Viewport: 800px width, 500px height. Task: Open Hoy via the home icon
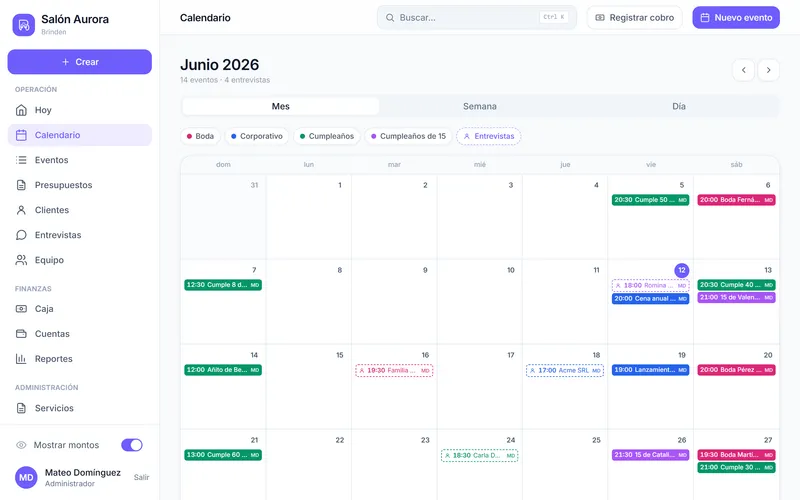coord(21,110)
